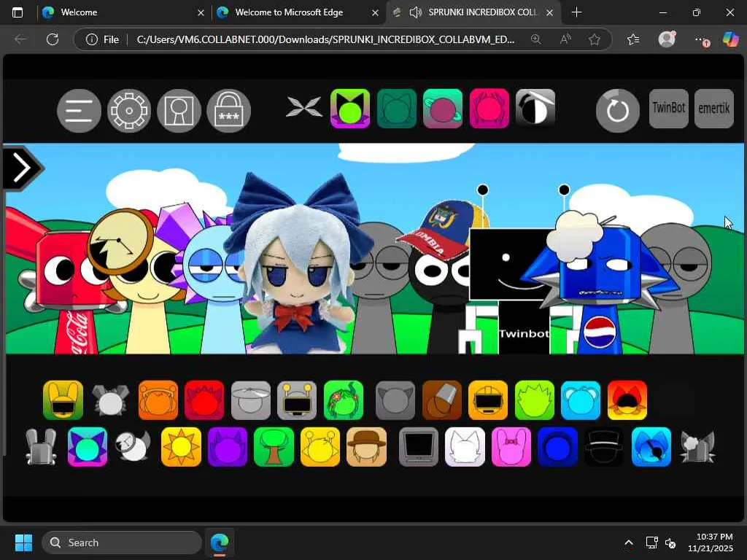
Task: Expand the side panel chevron arrow
Action: [21, 168]
